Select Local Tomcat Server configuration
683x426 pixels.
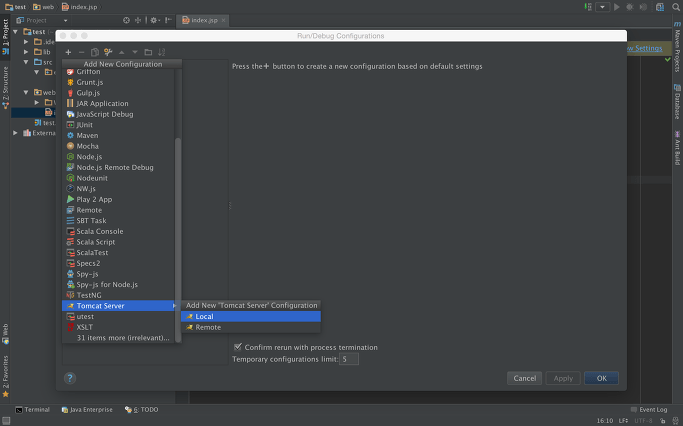point(204,316)
